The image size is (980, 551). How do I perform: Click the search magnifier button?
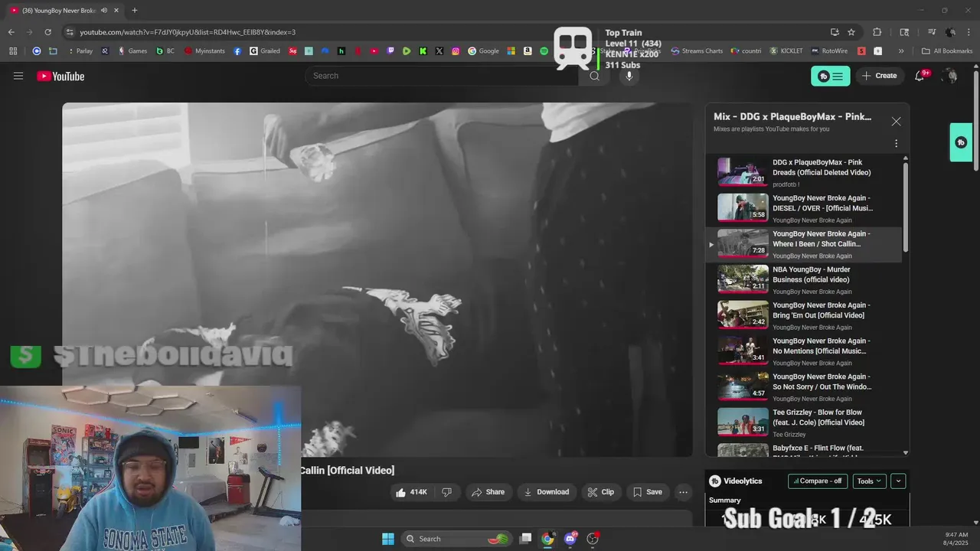coord(594,76)
